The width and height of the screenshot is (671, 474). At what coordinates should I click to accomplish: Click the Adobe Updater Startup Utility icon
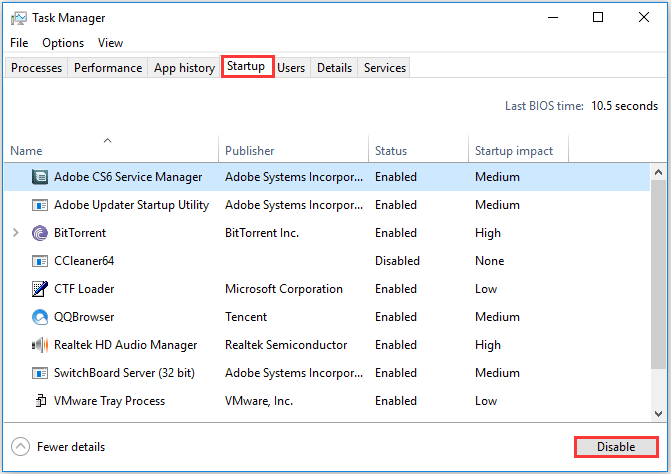40,205
